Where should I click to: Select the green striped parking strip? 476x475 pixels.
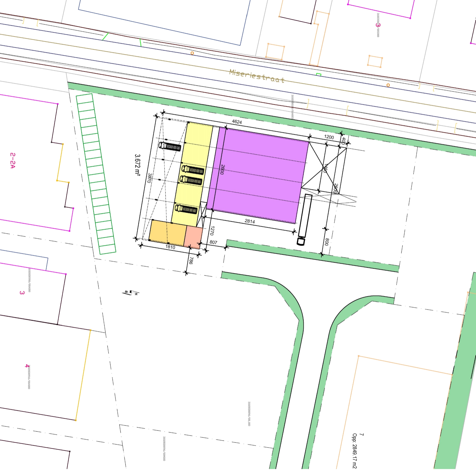pos(96,174)
